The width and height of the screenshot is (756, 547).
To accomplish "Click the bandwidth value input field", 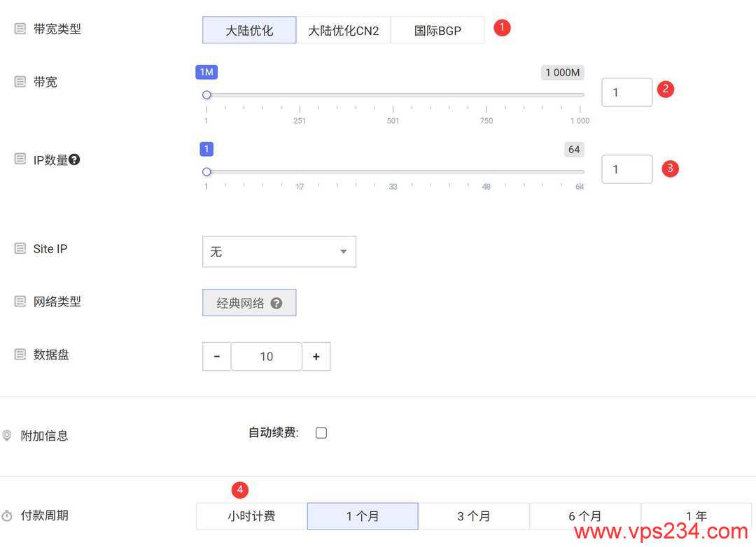I will pyautogui.click(x=626, y=92).
